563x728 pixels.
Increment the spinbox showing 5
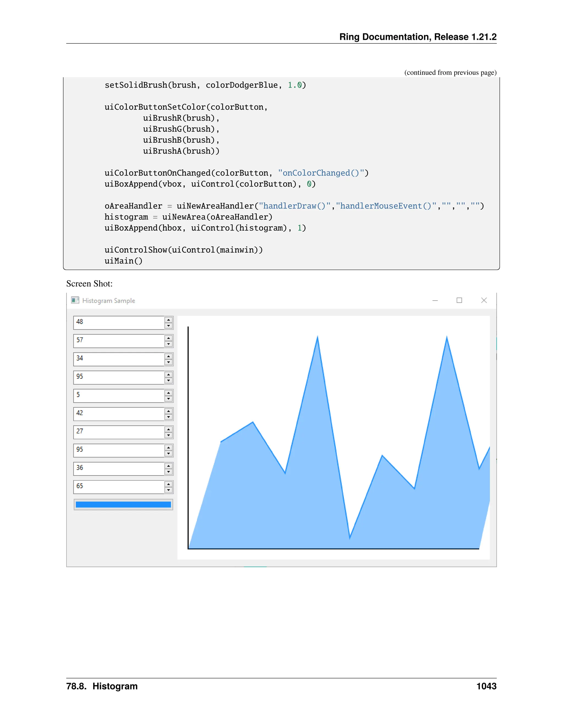click(169, 393)
